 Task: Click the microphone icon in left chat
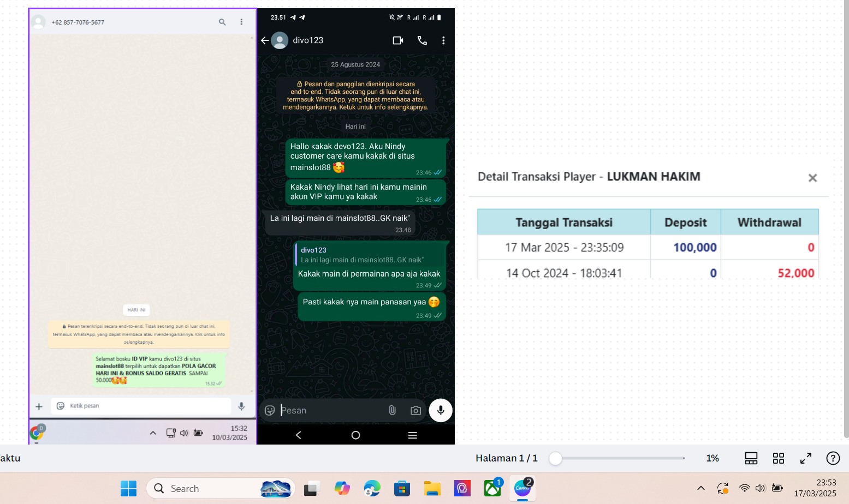(x=241, y=406)
